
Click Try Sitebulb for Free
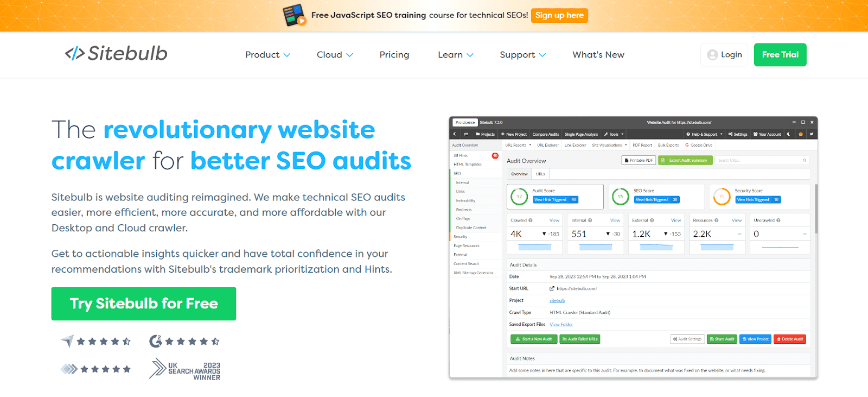[x=144, y=304]
